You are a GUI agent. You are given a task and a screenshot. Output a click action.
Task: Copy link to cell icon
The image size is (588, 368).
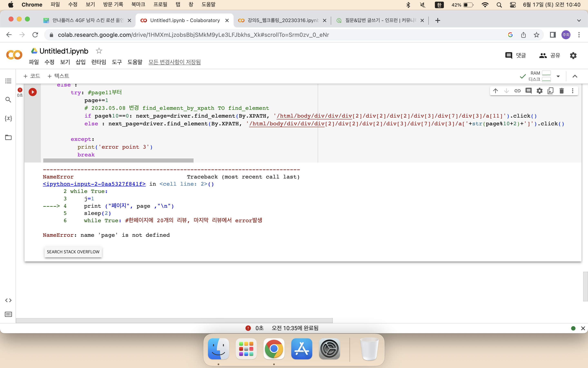click(x=518, y=91)
